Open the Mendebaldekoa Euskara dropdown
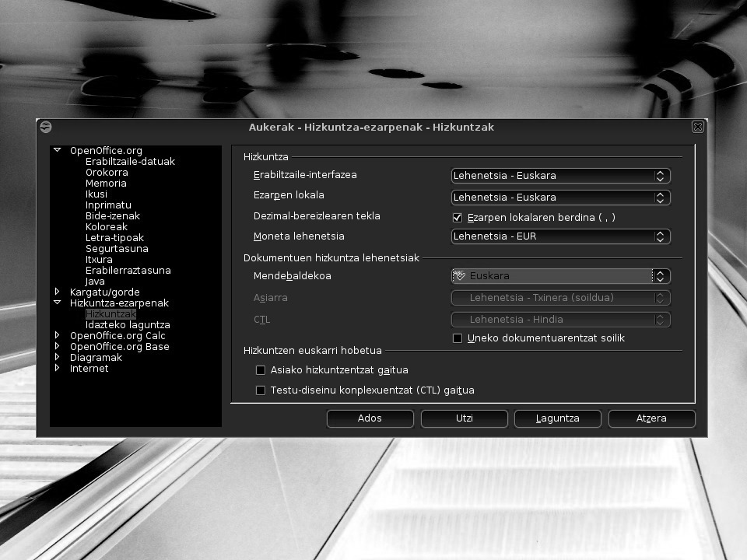 click(x=561, y=276)
